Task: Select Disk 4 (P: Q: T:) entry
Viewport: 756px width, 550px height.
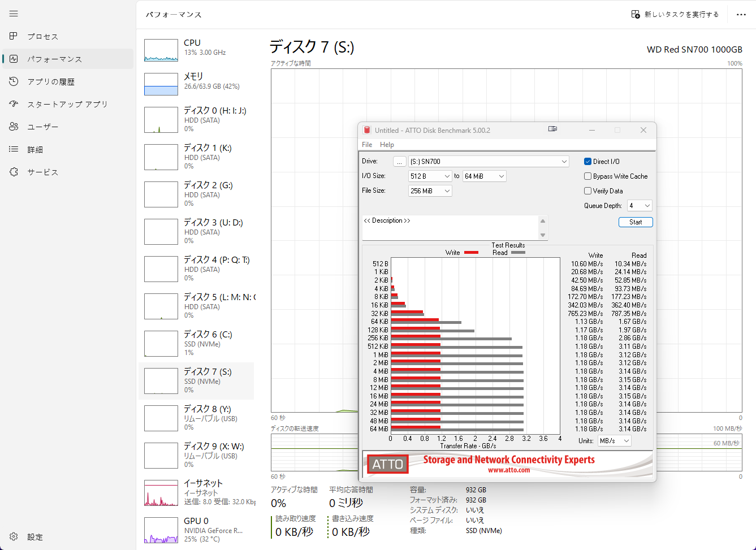Action: [196, 269]
